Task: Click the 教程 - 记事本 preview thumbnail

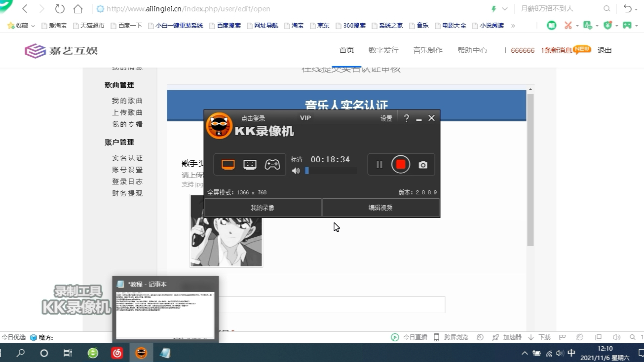Action: [x=165, y=315]
